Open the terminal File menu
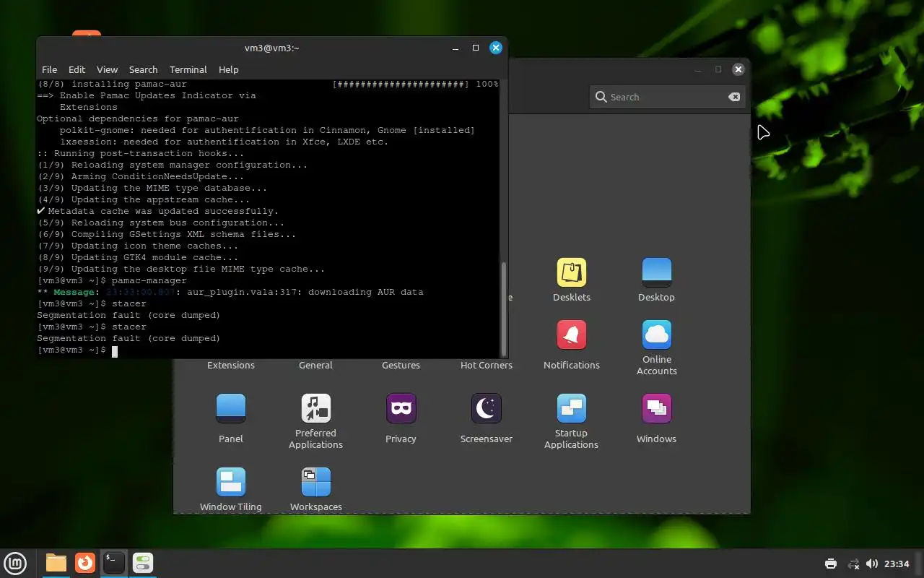The width and height of the screenshot is (924, 578). pyautogui.click(x=49, y=69)
